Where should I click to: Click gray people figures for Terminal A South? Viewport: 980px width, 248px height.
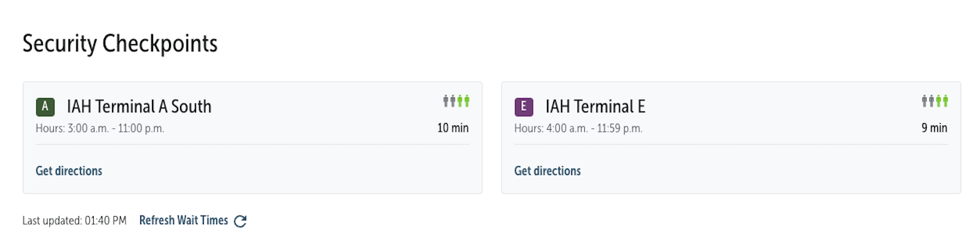[x=450, y=101]
